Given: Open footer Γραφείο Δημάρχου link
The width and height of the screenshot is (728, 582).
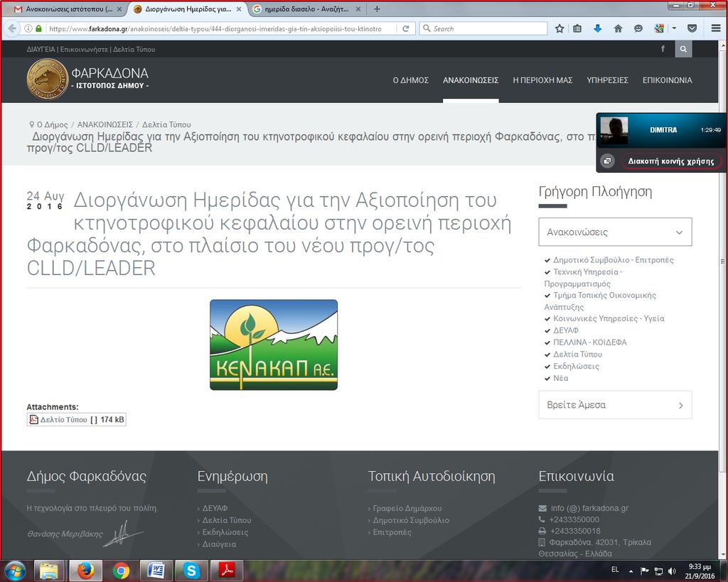Looking at the screenshot, I should [x=407, y=508].
